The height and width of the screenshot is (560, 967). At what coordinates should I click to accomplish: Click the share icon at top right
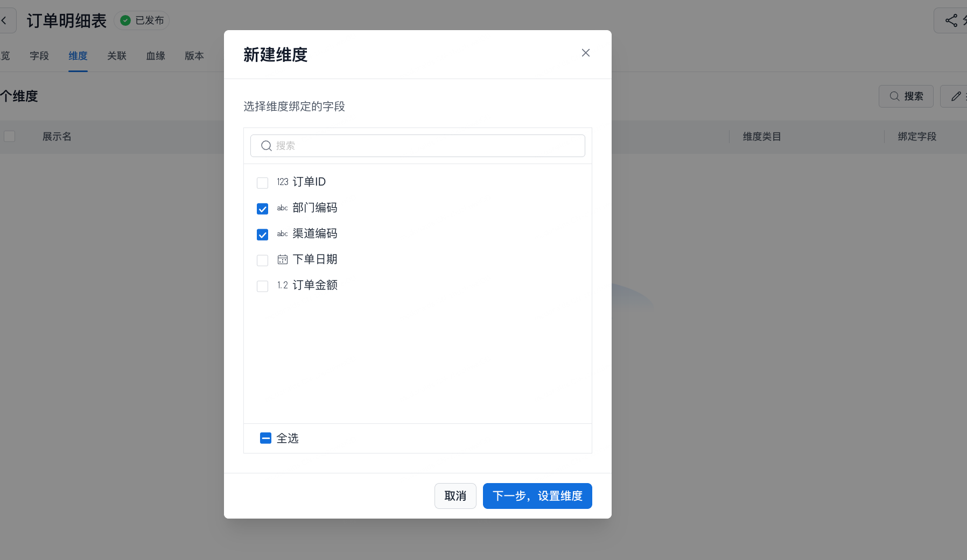951,21
